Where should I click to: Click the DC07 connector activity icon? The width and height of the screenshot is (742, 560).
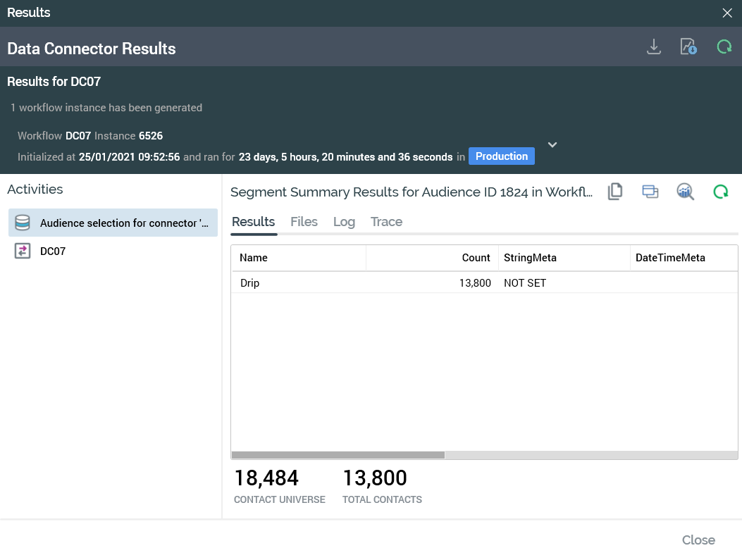point(23,251)
